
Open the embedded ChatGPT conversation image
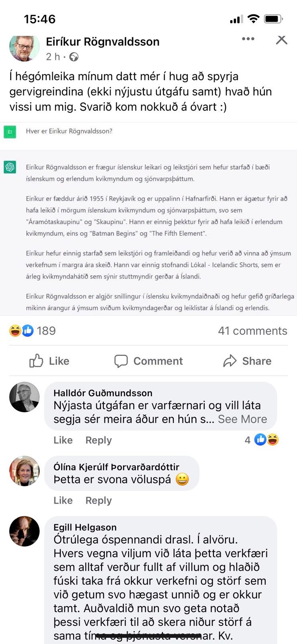[x=149, y=219]
